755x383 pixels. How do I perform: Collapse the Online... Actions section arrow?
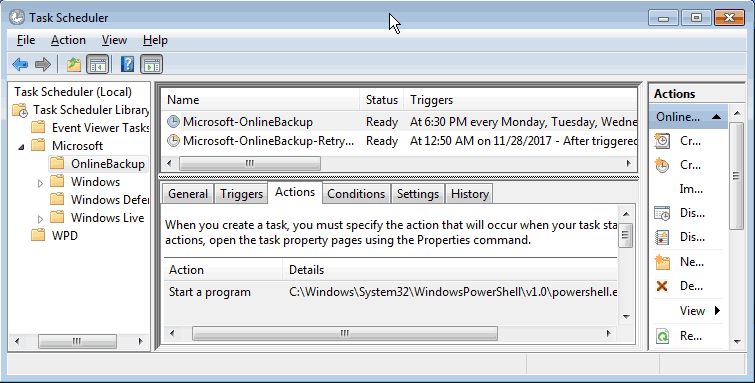pos(716,117)
